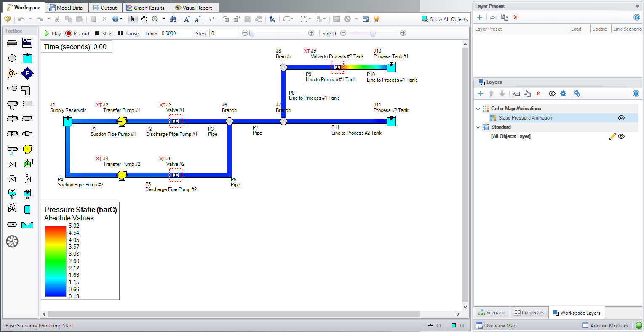Image resolution: width=644 pixels, height=332 pixels.
Task: Select the Assigned Pressure junction tool
Action: click(x=27, y=74)
